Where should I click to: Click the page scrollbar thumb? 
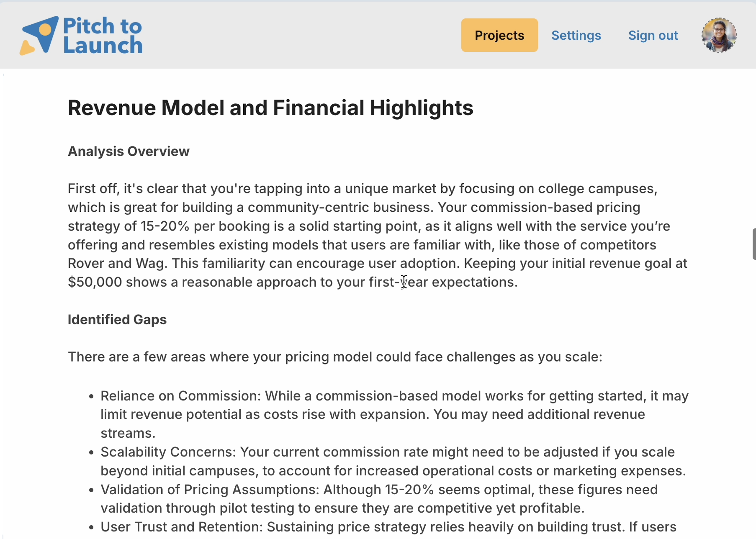[x=753, y=244]
